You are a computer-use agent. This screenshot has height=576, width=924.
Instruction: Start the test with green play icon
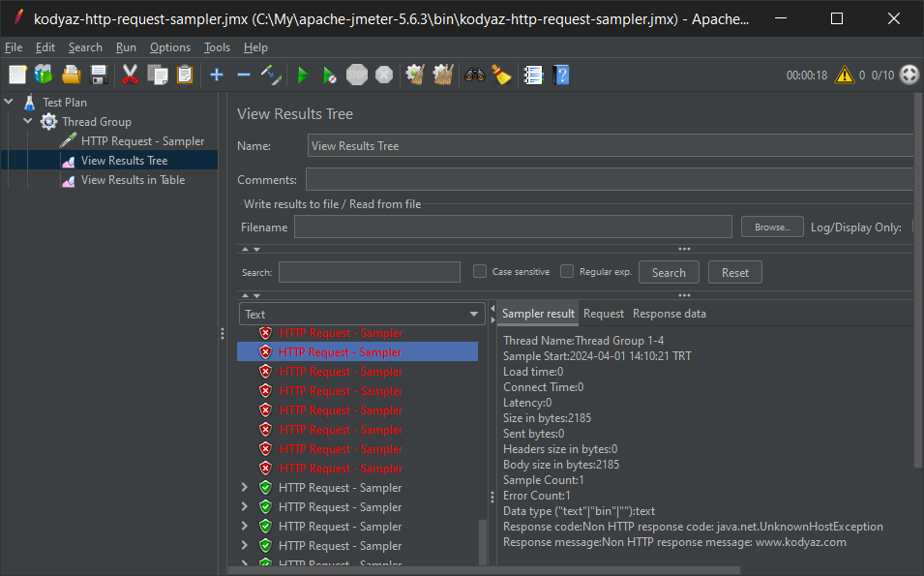(303, 75)
